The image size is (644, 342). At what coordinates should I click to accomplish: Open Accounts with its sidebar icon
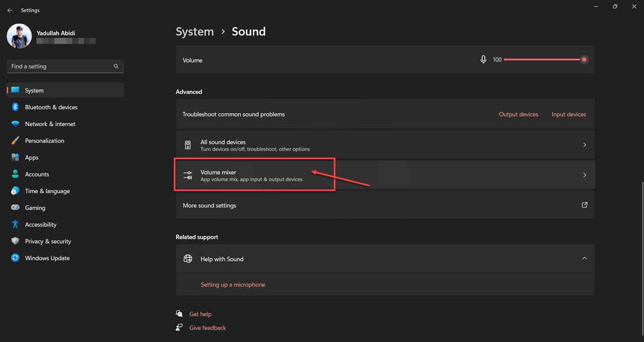click(x=15, y=174)
